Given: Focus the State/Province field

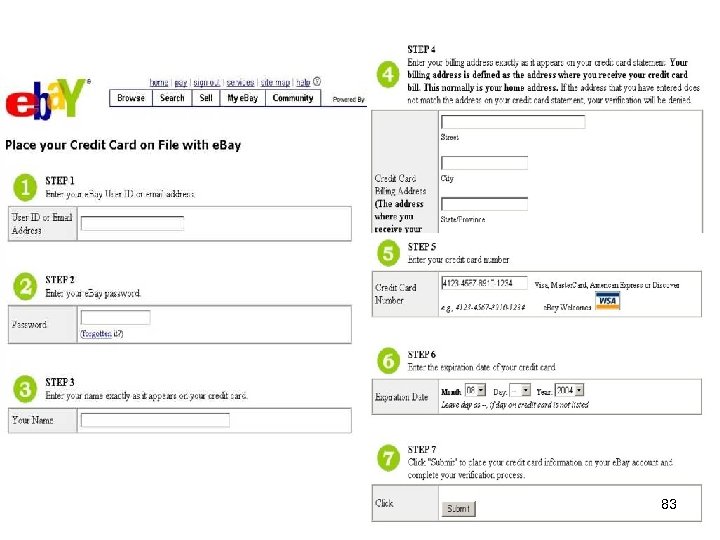Looking at the screenshot, I should coord(484,204).
